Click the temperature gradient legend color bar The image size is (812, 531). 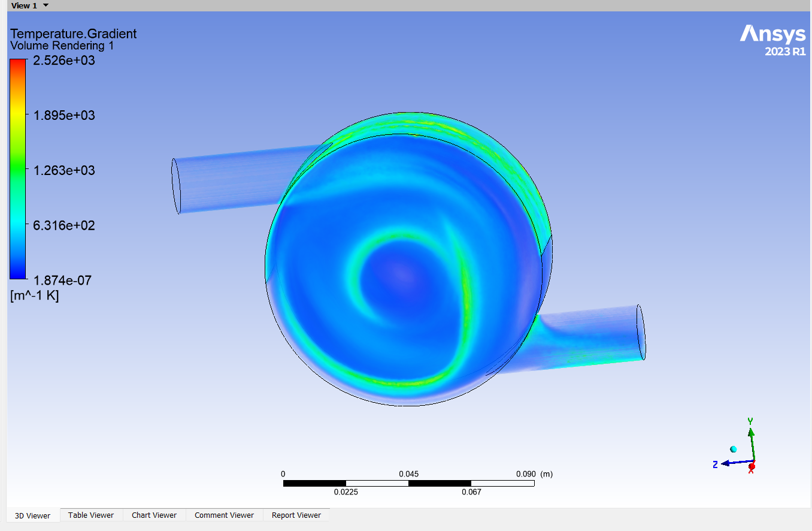[18, 169]
